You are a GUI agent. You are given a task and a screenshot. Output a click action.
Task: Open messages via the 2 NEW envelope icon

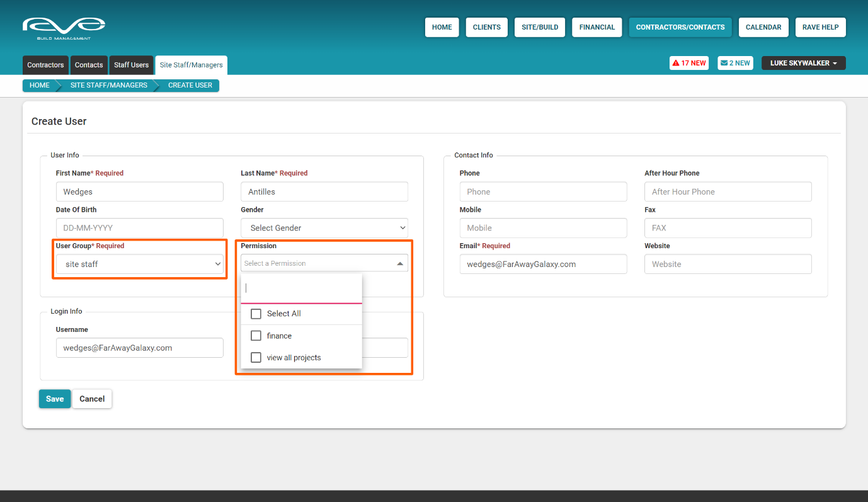click(735, 63)
